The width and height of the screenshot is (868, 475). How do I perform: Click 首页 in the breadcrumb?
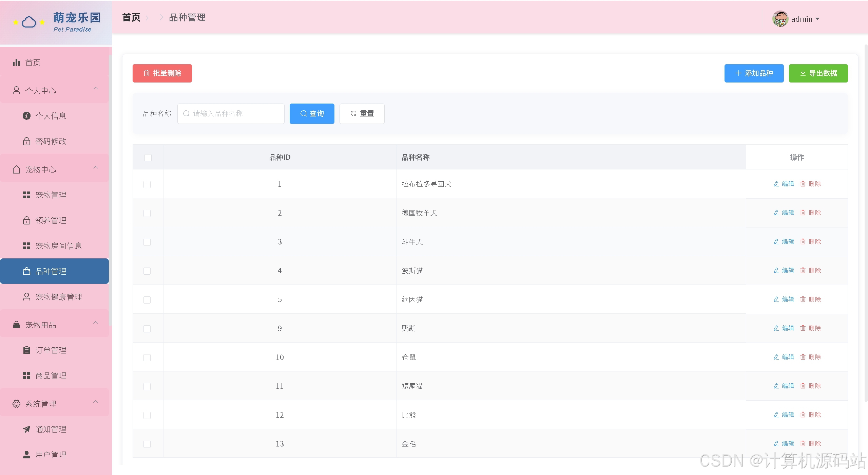tap(131, 17)
